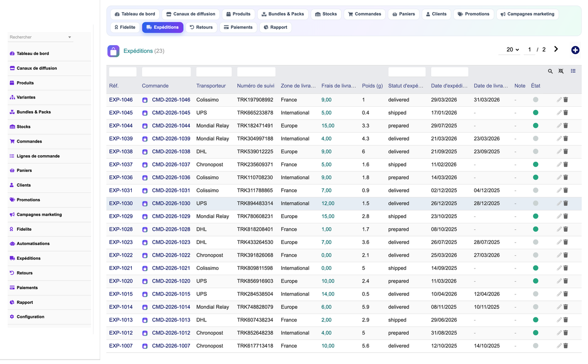Toggle the État indicator of EXP-1013
Viewport: 588px width, 364px height.
pos(536,320)
